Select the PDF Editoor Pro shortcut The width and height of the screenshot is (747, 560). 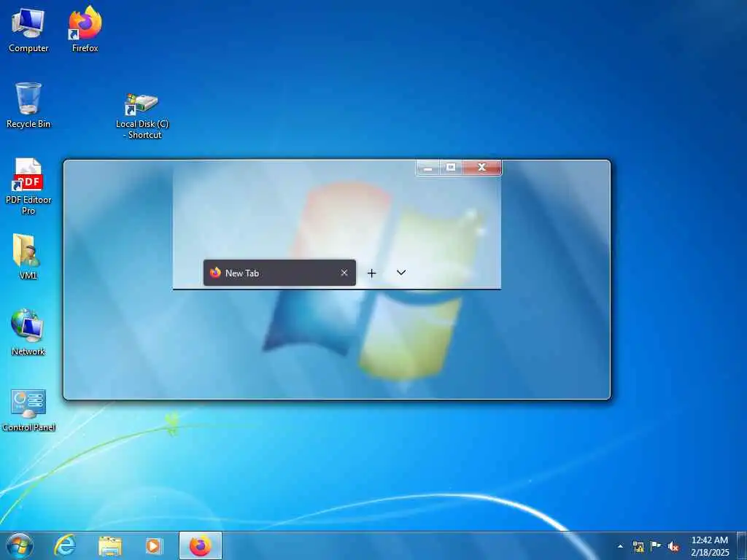28,186
